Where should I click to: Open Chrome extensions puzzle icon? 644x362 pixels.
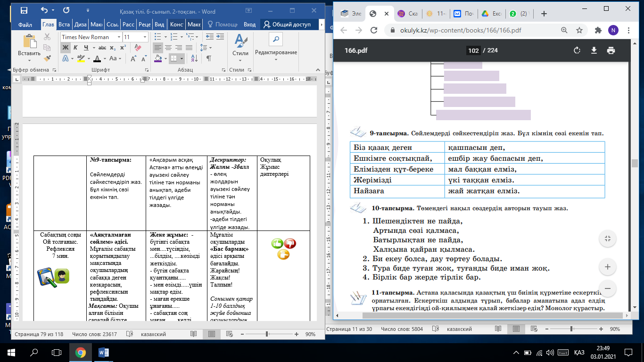pos(598,30)
